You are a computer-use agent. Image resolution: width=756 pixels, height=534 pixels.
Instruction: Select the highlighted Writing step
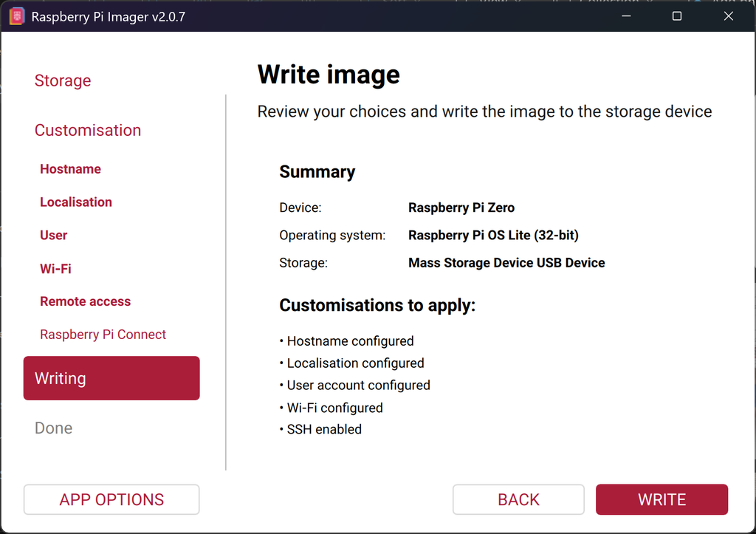(111, 378)
